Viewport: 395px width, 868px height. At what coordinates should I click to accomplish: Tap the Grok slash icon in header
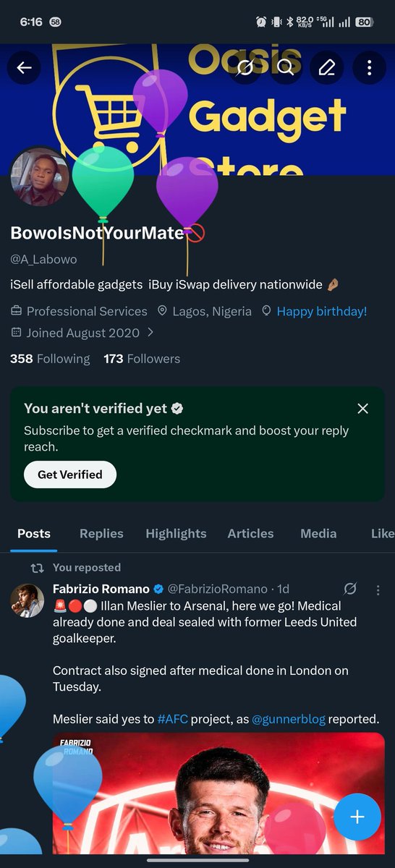[x=245, y=68]
